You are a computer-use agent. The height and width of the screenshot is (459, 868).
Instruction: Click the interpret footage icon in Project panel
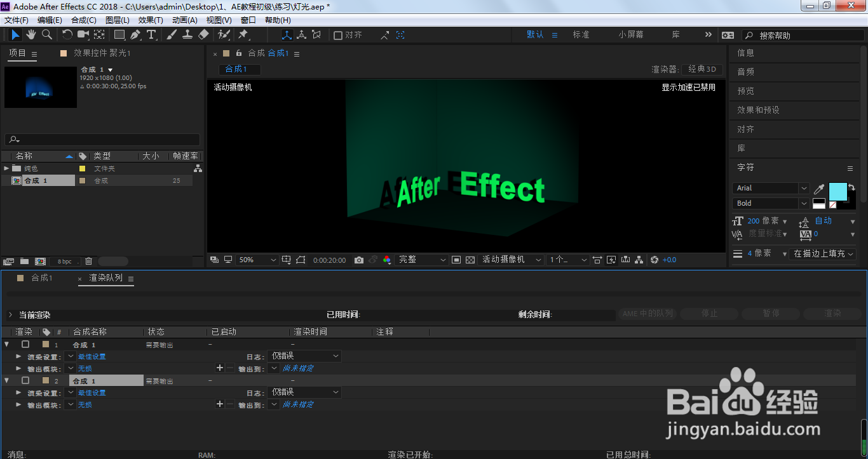[8, 261]
